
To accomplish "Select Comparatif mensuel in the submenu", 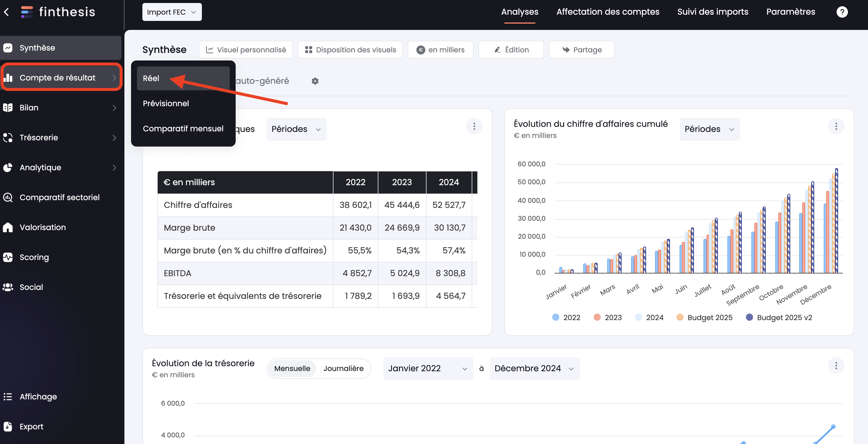I will tap(183, 128).
